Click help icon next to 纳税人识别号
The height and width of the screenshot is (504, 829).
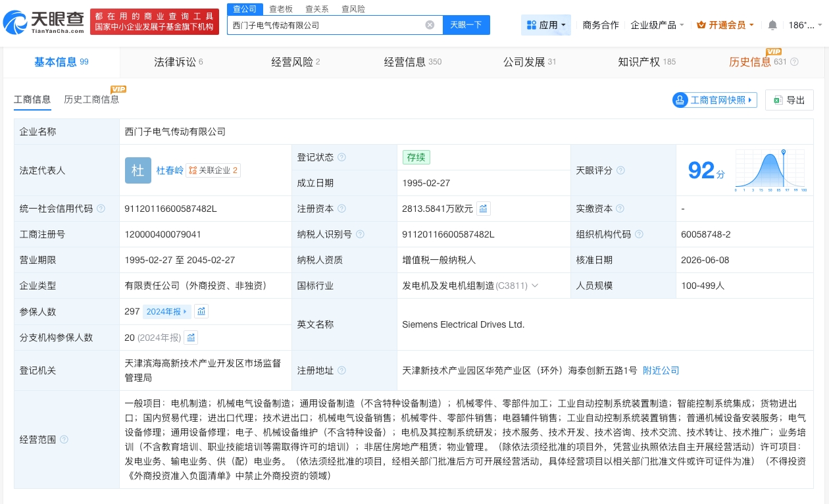coord(360,234)
